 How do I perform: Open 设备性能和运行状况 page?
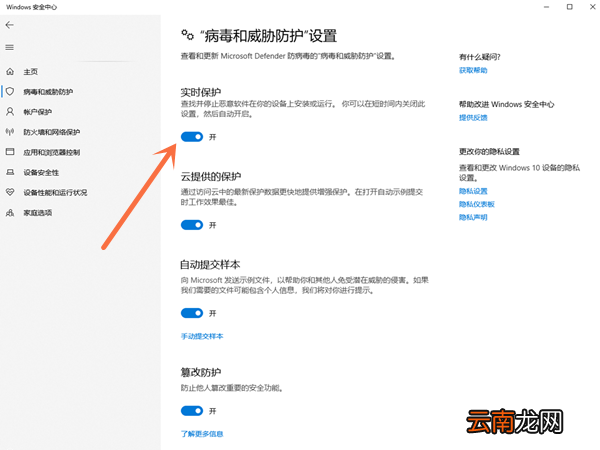[55, 192]
